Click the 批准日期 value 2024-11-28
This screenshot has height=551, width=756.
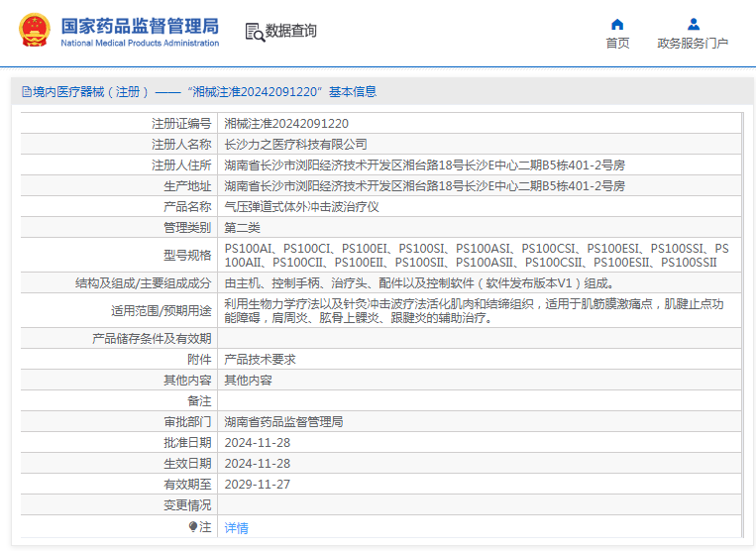[x=258, y=443]
